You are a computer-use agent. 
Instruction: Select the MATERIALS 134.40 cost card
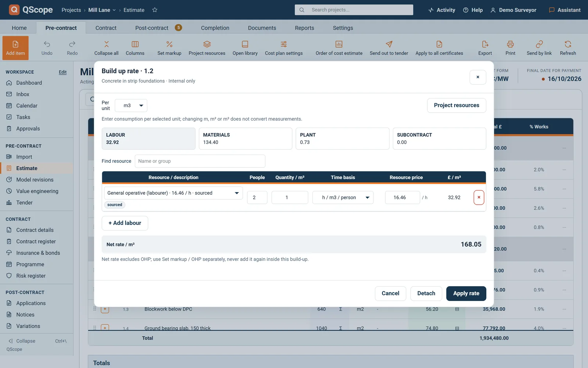[245, 139]
